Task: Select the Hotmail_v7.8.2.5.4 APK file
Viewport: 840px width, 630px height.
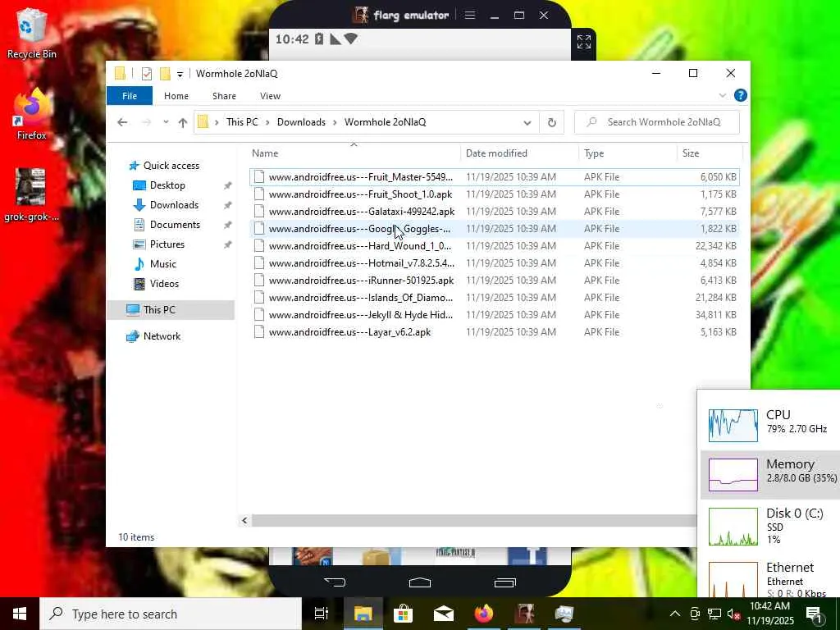Action: (x=494, y=263)
